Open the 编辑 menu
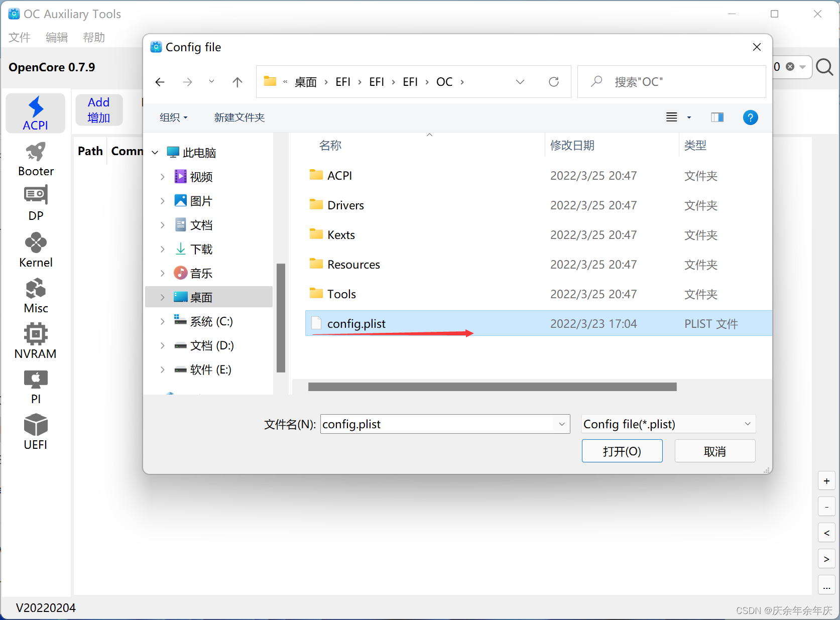 pos(57,38)
